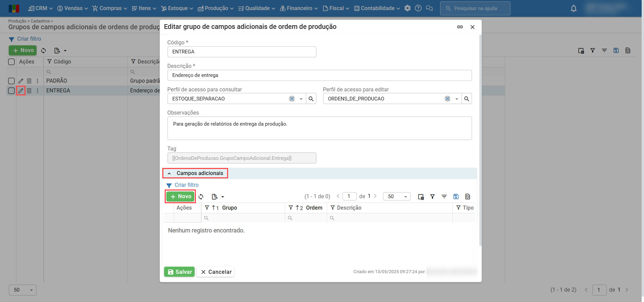Open the Fiscal menu
The height and width of the screenshot is (302, 644).
point(336,8)
